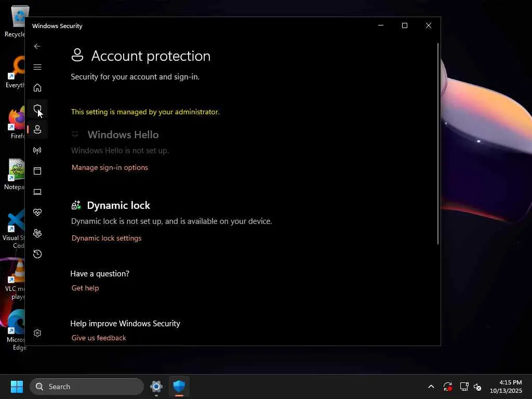Click the Get help link
The image size is (532, 399).
pos(85,288)
